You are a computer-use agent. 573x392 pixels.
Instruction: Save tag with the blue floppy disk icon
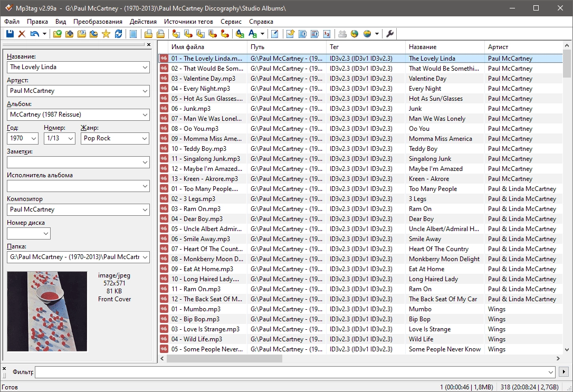[10, 34]
